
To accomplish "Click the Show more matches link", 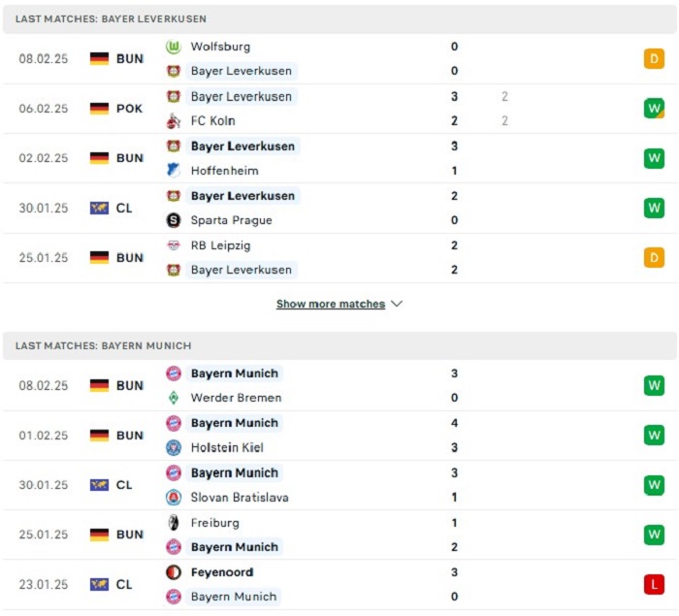I will pyautogui.click(x=331, y=304).
